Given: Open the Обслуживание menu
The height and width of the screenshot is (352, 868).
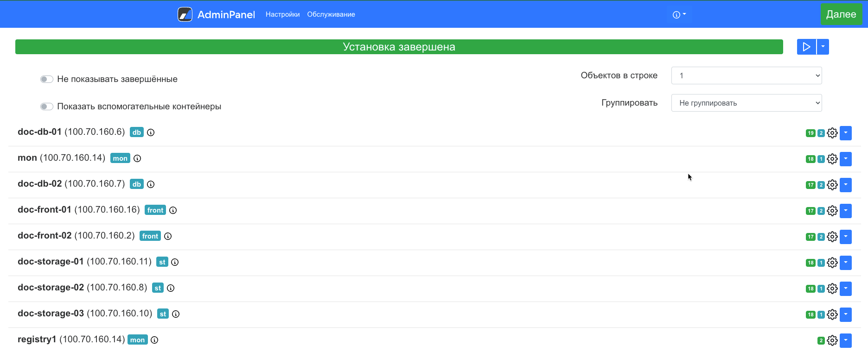Looking at the screenshot, I should point(331,14).
